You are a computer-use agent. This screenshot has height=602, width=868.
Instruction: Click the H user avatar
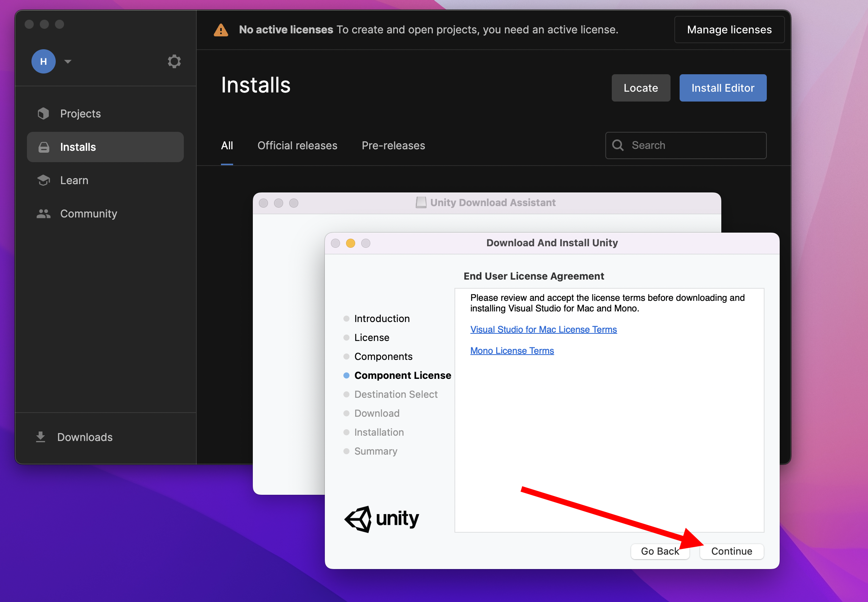[44, 61]
